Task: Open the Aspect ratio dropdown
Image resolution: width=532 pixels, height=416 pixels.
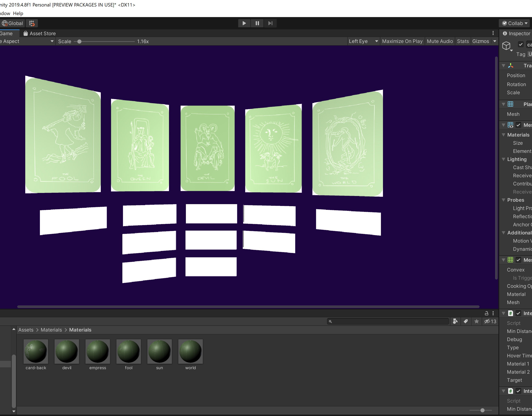Action: coord(27,41)
